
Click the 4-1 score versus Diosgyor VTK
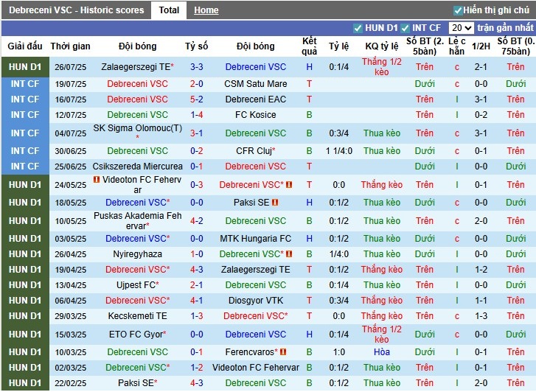(197, 301)
